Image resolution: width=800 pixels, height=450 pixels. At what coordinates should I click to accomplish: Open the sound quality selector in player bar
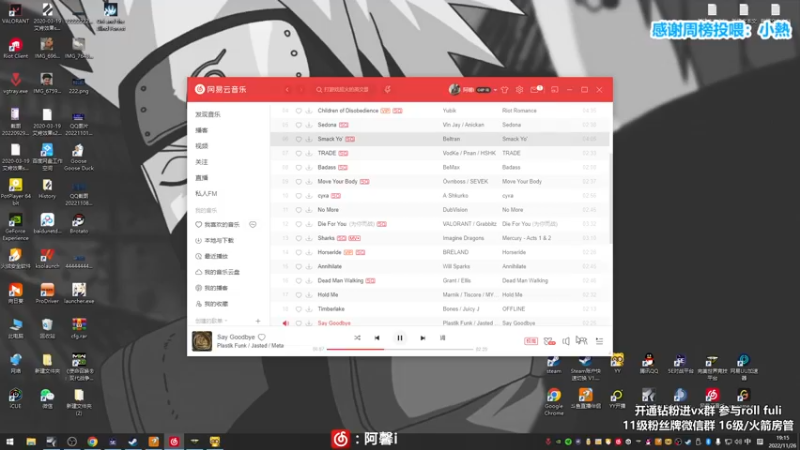point(531,341)
